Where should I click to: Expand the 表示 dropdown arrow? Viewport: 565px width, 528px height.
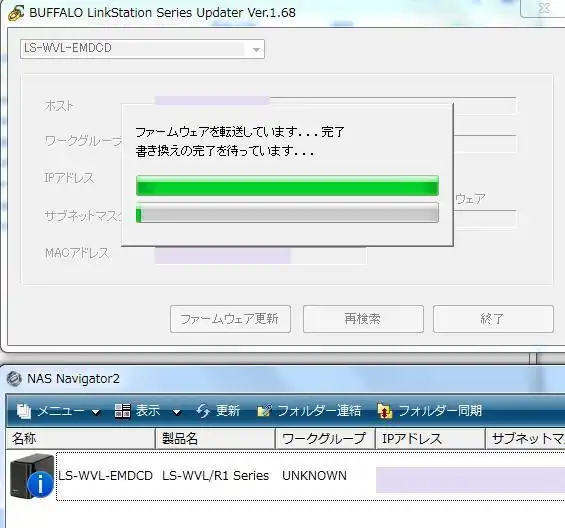coord(177,412)
